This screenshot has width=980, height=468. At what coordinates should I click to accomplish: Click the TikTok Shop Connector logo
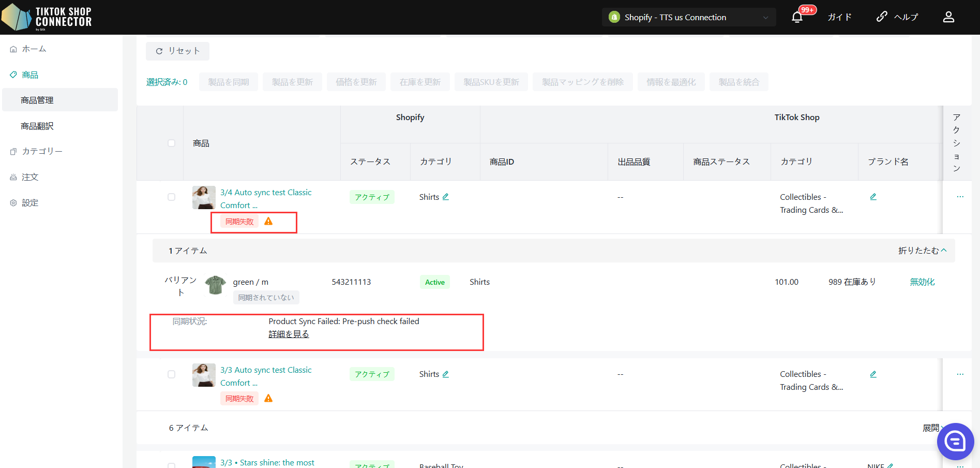click(47, 17)
